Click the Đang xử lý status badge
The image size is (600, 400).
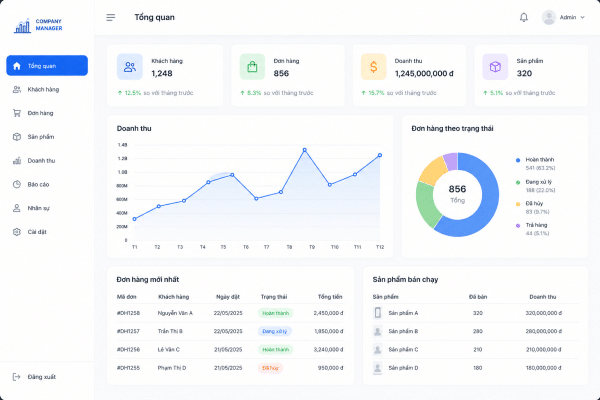pyautogui.click(x=275, y=331)
